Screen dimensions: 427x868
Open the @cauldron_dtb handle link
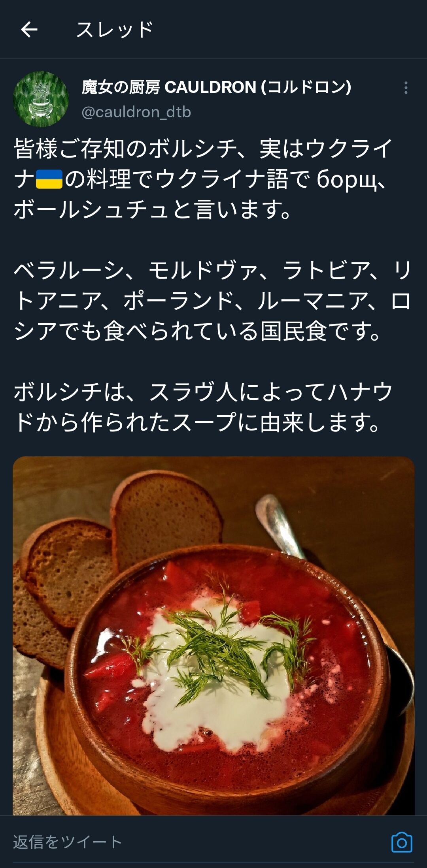(x=136, y=112)
